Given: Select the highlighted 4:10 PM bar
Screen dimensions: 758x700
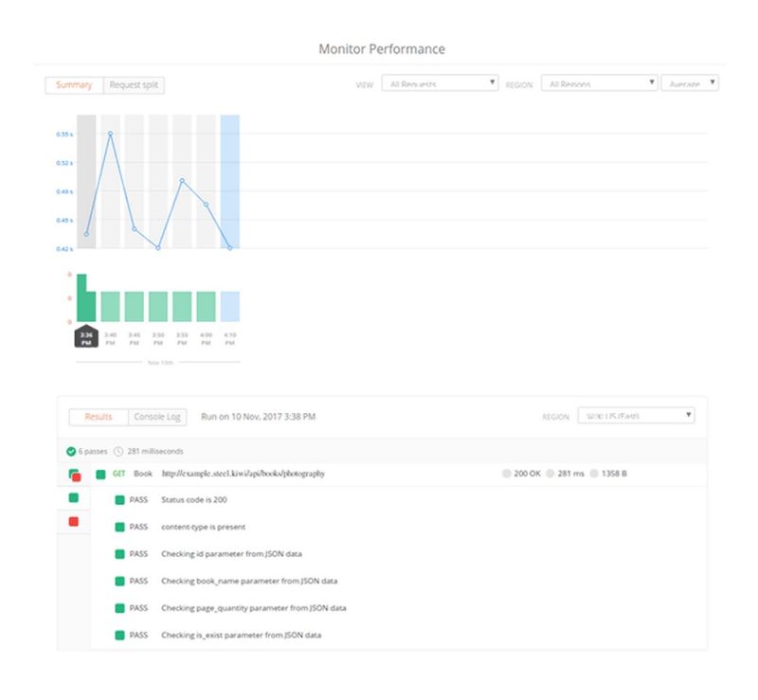Looking at the screenshot, I should click(x=229, y=305).
